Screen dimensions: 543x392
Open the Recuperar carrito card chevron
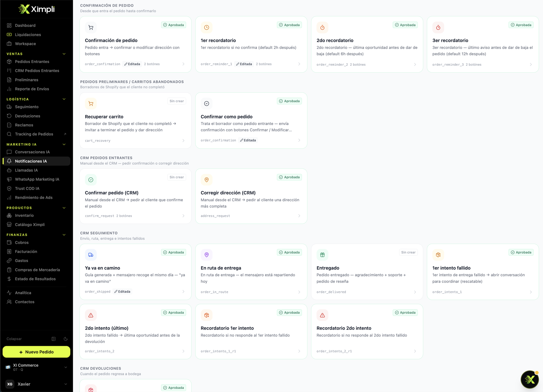click(183, 141)
